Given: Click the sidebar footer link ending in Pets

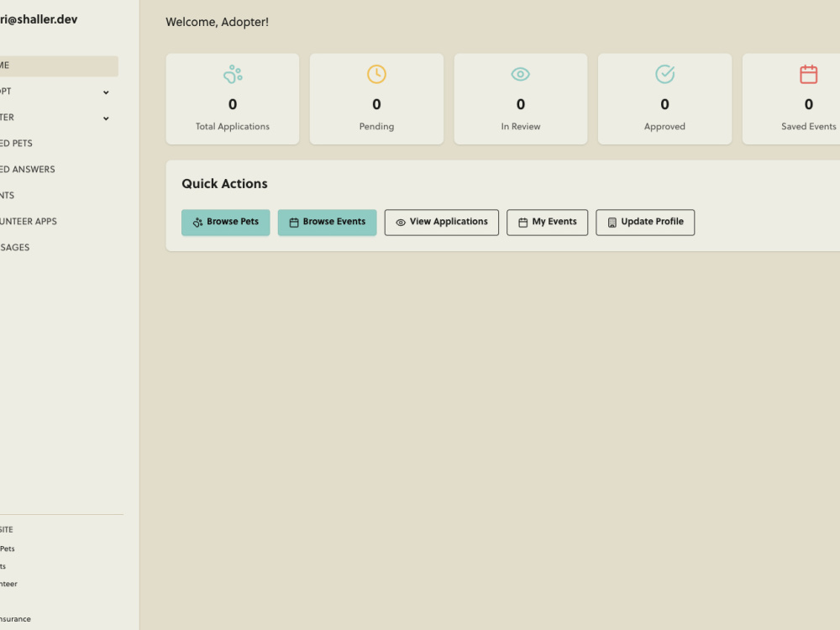Looking at the screenshot, I should point(8,549).
